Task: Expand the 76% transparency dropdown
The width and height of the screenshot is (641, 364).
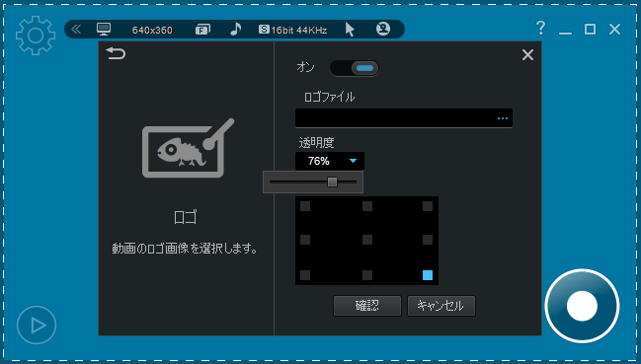Action: click(330, 161)
